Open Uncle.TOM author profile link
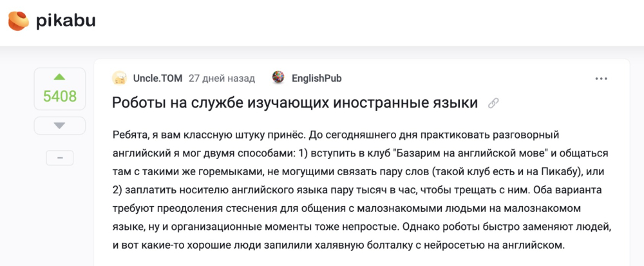The height and width of the screenshot is (266, 644). pos(157,79)
